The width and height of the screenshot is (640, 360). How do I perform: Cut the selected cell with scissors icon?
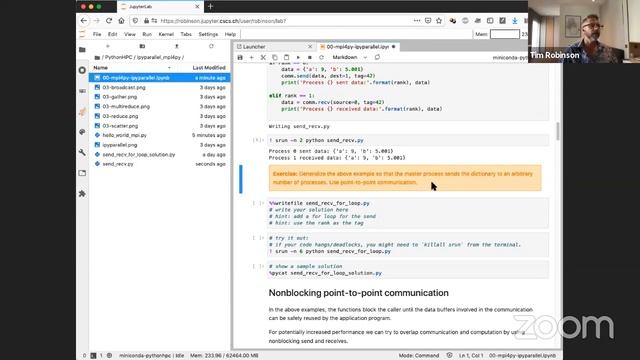click(263, 58)
